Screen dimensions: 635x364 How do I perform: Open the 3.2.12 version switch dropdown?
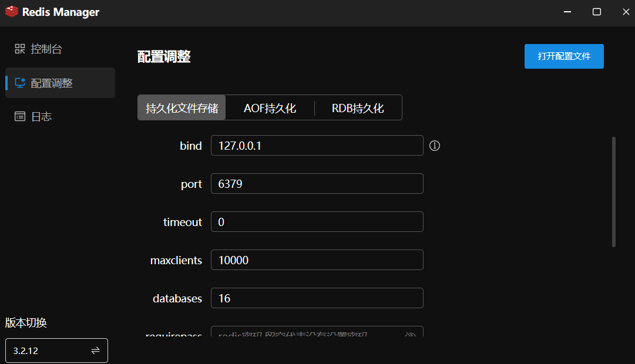(57, 350)
